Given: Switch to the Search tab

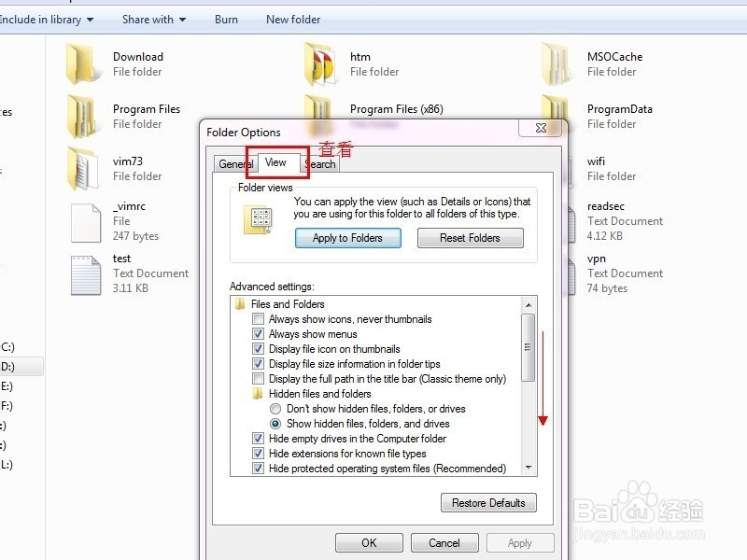Looking at the screenshot, I should (x=320, y=164).
